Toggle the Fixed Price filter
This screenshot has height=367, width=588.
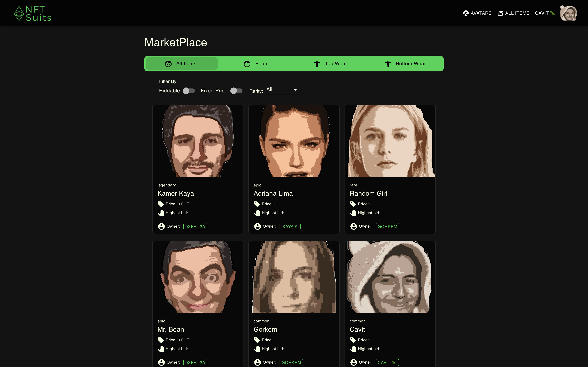click(x=236, y=91)
